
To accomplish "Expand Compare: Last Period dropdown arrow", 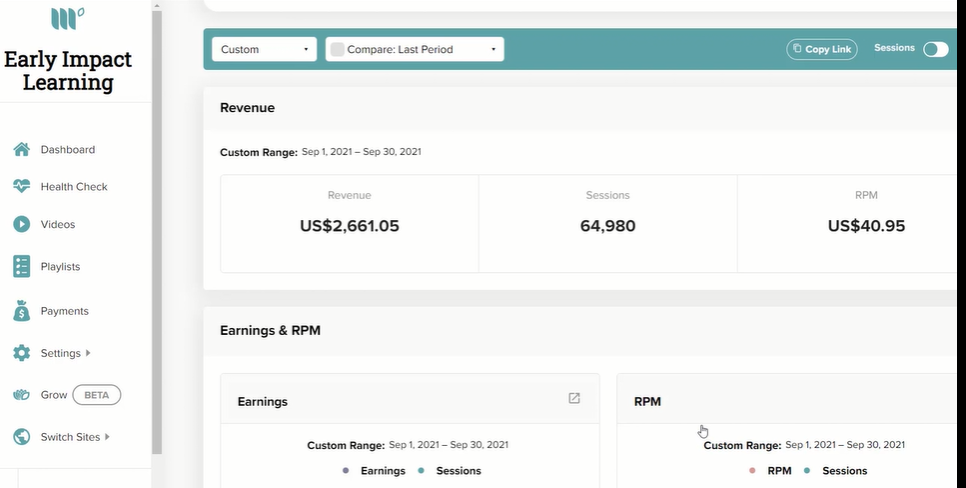I will (493, 49).
